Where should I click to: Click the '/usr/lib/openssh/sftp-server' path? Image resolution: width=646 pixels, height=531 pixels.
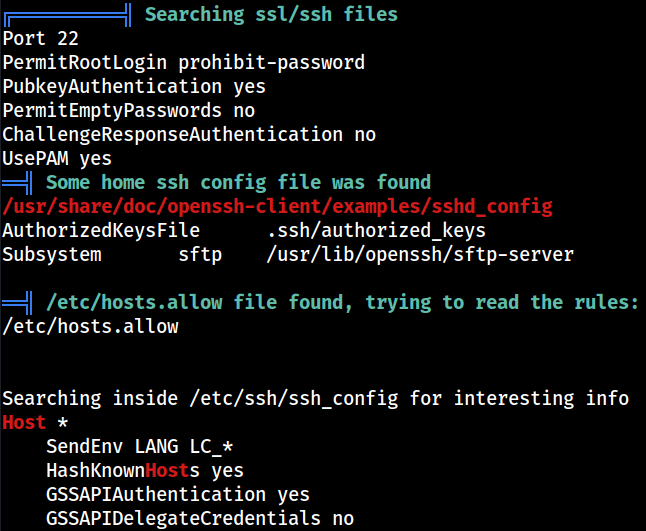(x=420, y=255)
